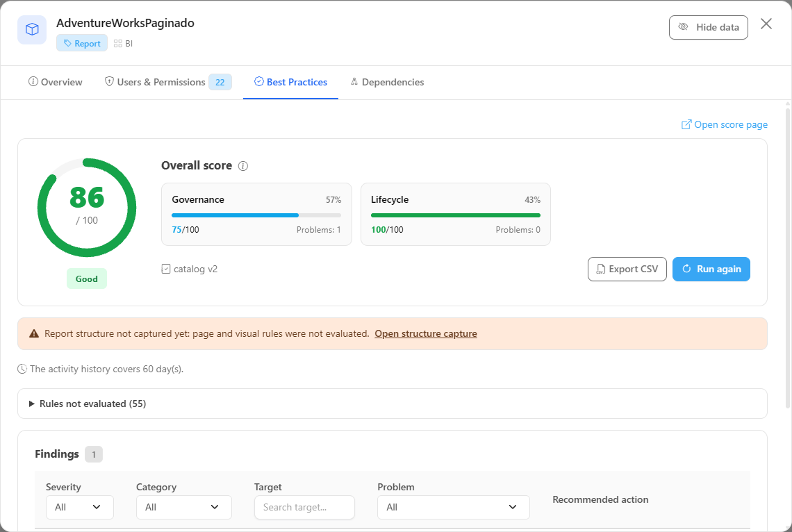Screen dimensions: 792x532
Task: Click the Report tag badge
Action: [82, 44]
